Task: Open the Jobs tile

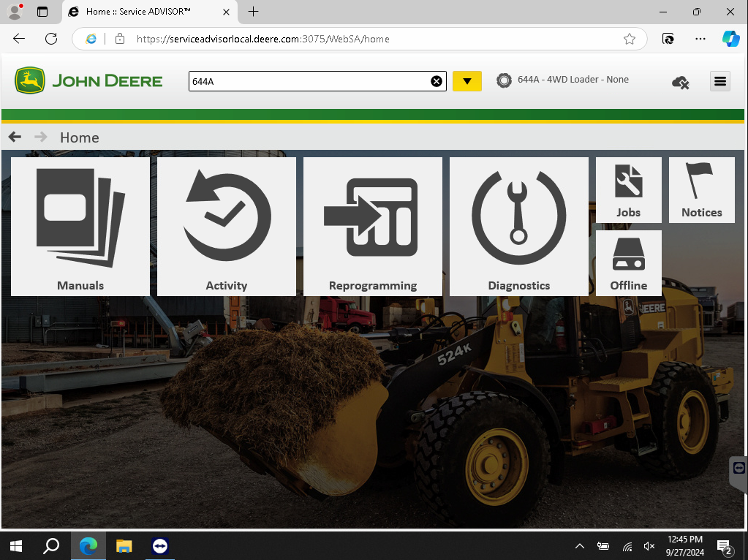Action: 628,190
